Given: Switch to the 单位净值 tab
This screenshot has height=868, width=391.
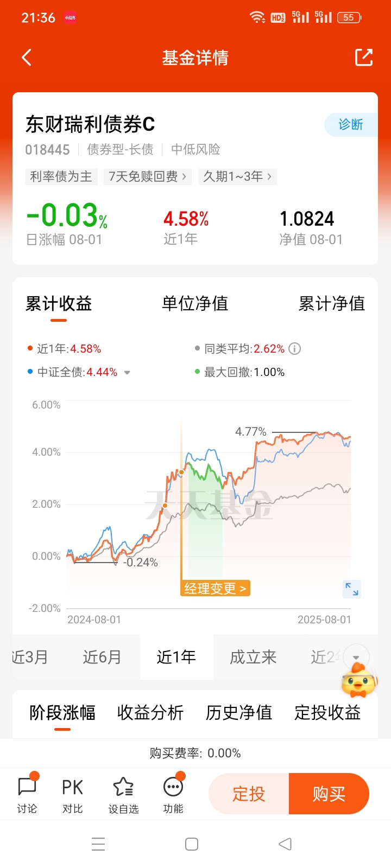Looking at the screenshot, I should [x=195, y=303].
